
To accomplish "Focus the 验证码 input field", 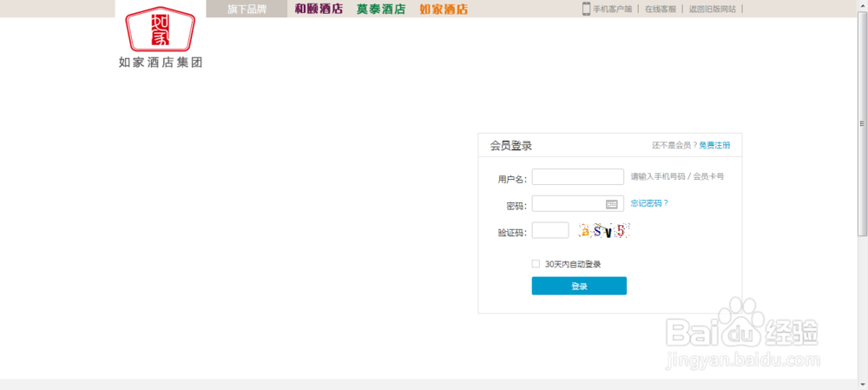I will coord(550,230).
